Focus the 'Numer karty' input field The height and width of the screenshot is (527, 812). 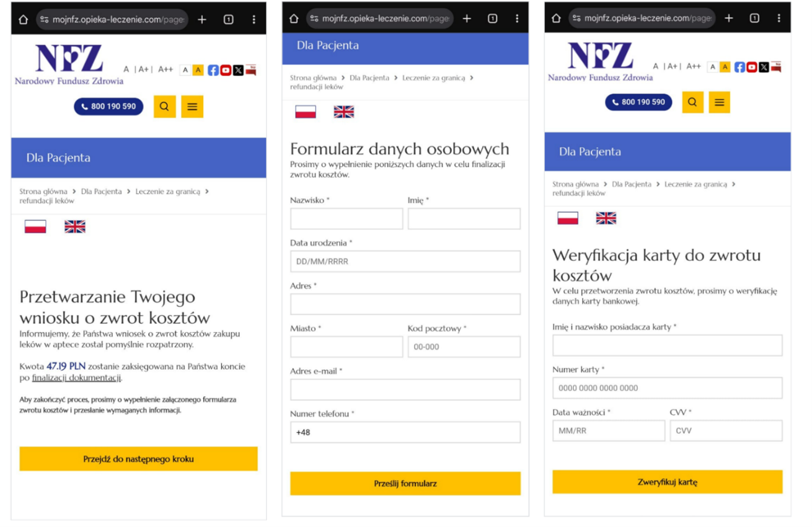click(x=667, y=388)
